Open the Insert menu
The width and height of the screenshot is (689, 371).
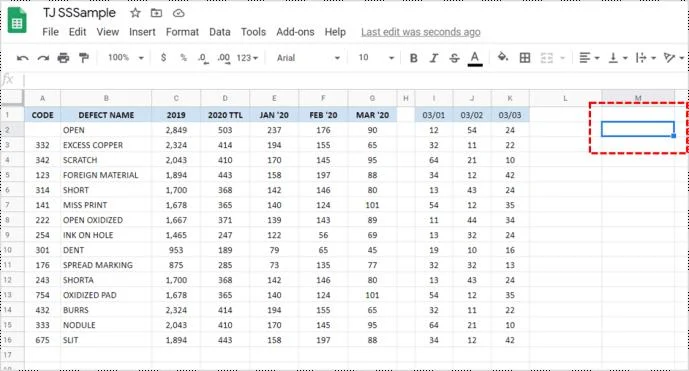click(142, 32)
